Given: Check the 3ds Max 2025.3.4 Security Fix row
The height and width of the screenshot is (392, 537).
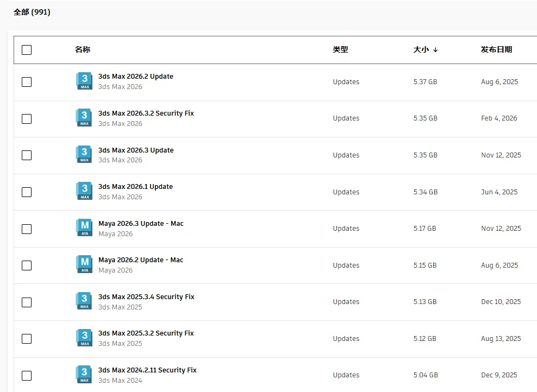Looking at the screenshot, I should click(x=27, y=302).
